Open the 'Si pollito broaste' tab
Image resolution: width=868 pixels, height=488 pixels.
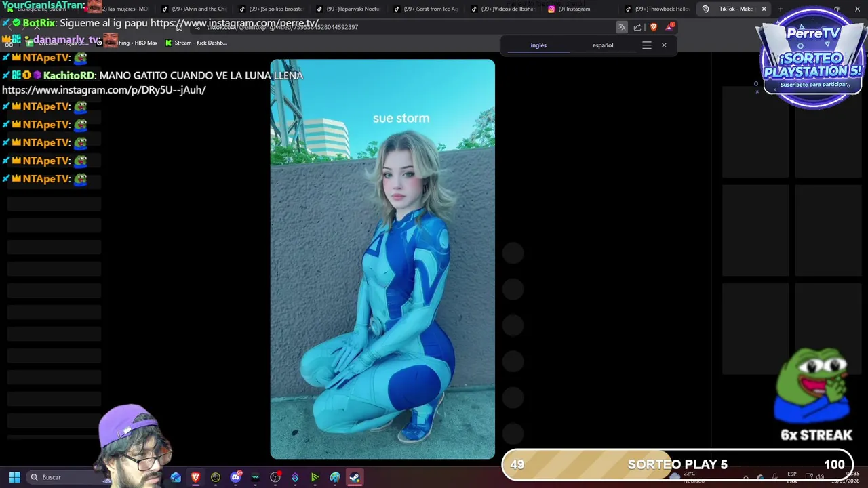[x=271, y=9]
